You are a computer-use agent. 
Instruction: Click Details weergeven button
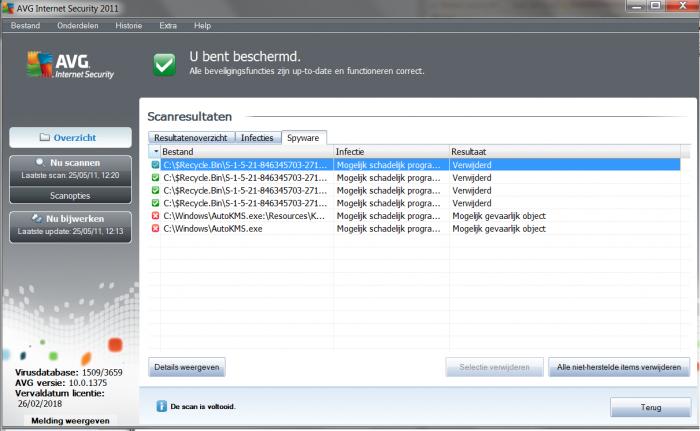[187, 367]
